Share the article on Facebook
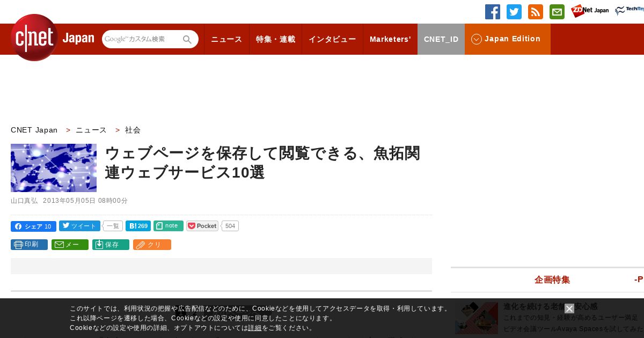644x338 pixels. click(x=33, y=226)
